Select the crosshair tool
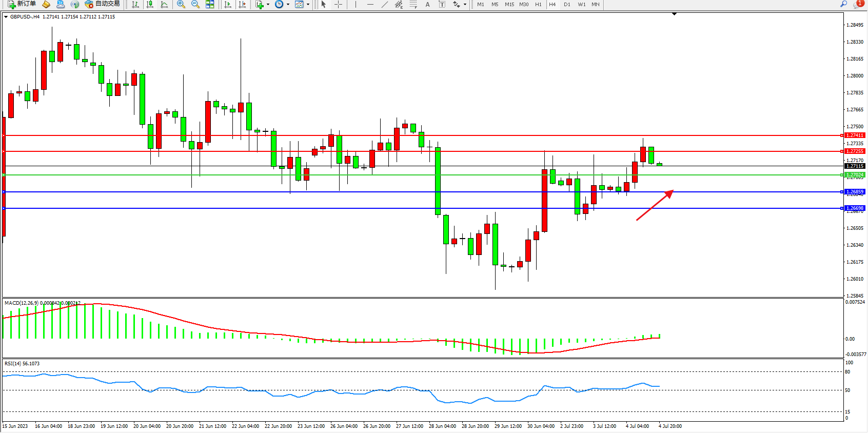 338,4
